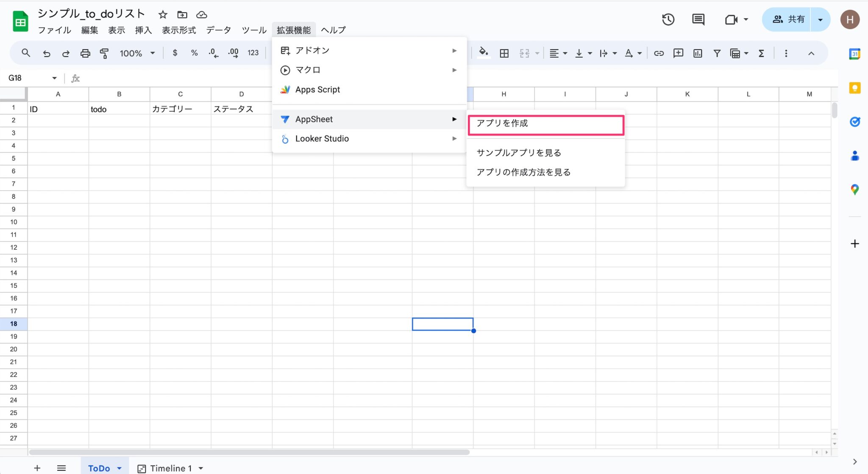Collapse the toolbar with the chevron
868x474 pixels.
pos(811,53)
